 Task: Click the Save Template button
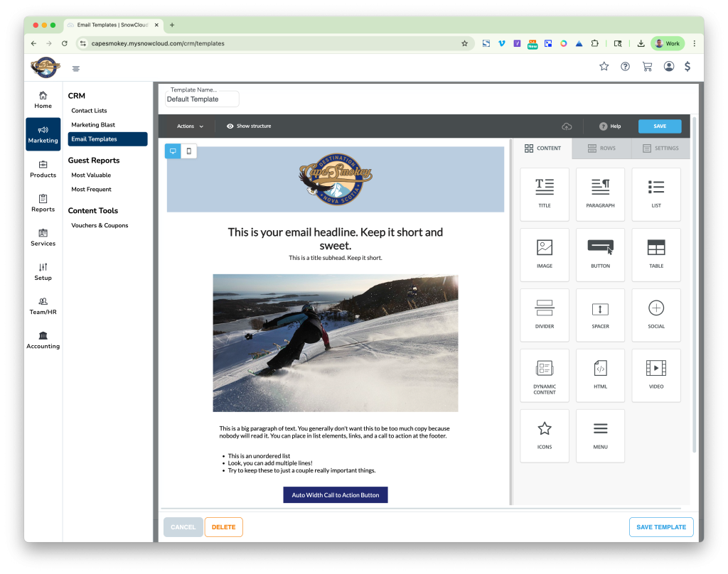point(660,526)
